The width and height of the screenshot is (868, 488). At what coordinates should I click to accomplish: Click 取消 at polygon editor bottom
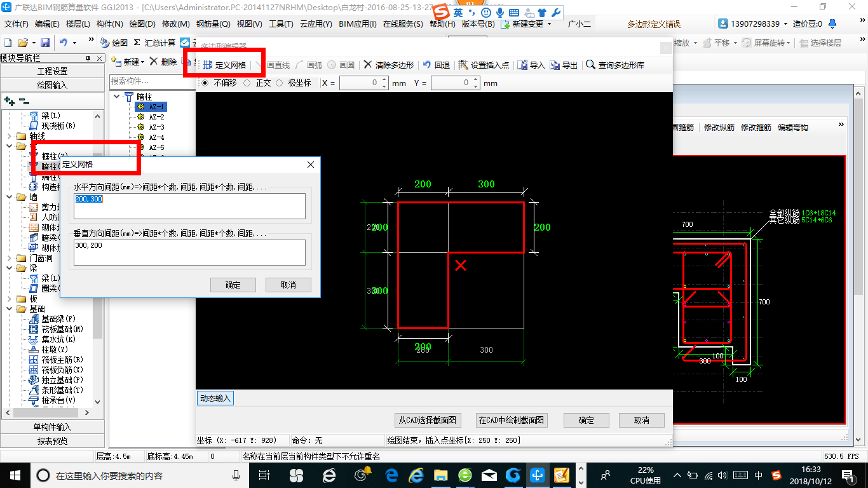pos(642,420)
